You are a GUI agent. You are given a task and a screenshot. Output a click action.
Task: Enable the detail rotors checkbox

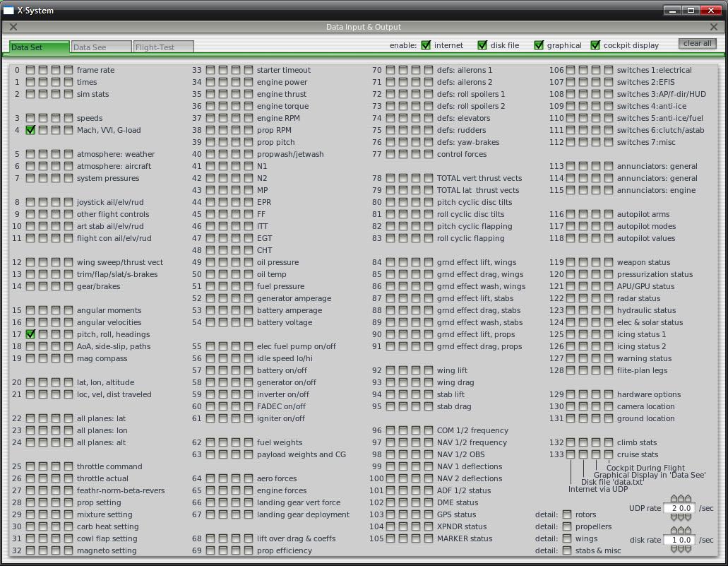pos(567,514)
